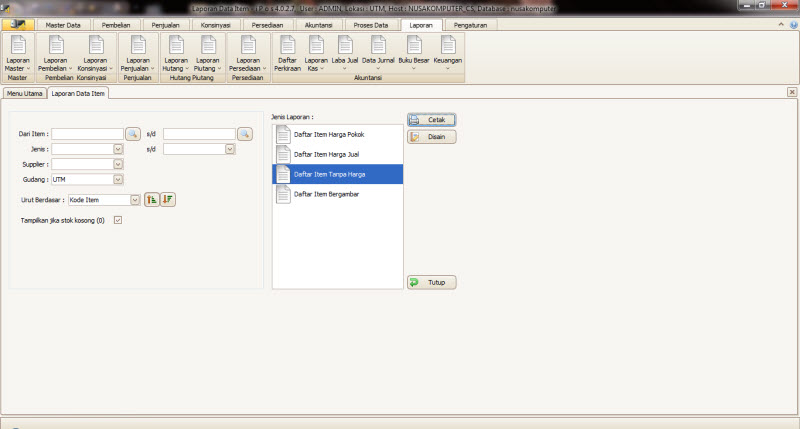Viewport: 800px width, 429px height.
Task: Open the Urut Berdasar Kode Item dropdown
Action: coord(135,200)
